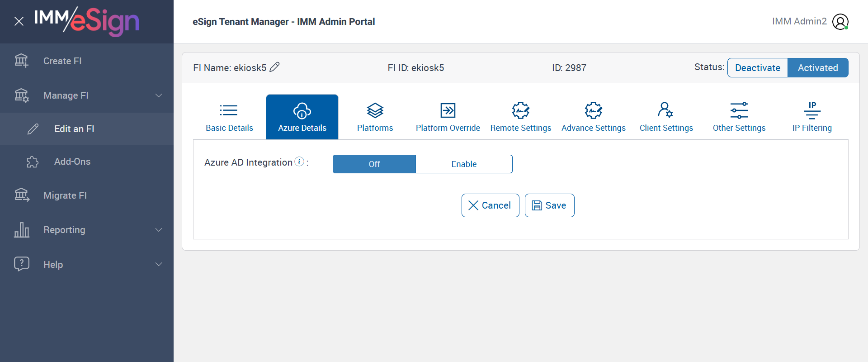Click the Cancel button's X icon

coord(473,205)
